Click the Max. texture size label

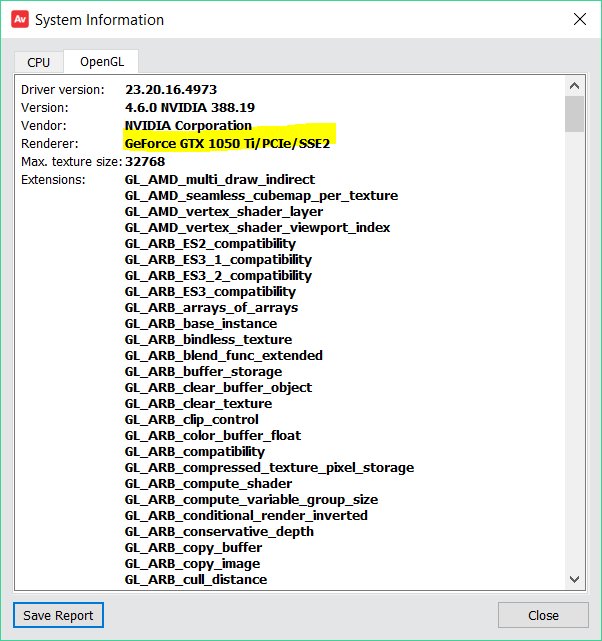[x=72, y=161]
